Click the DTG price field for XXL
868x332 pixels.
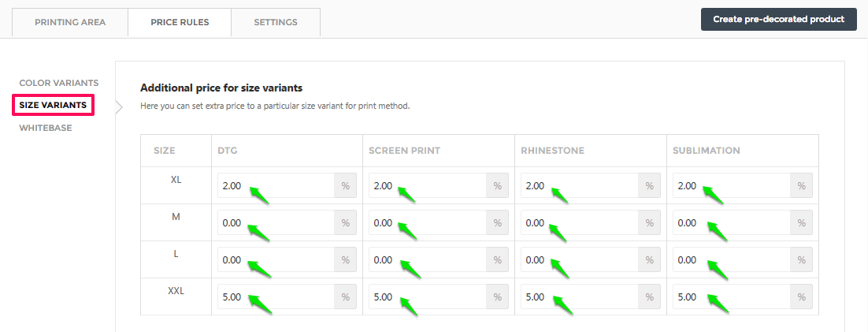276,297
